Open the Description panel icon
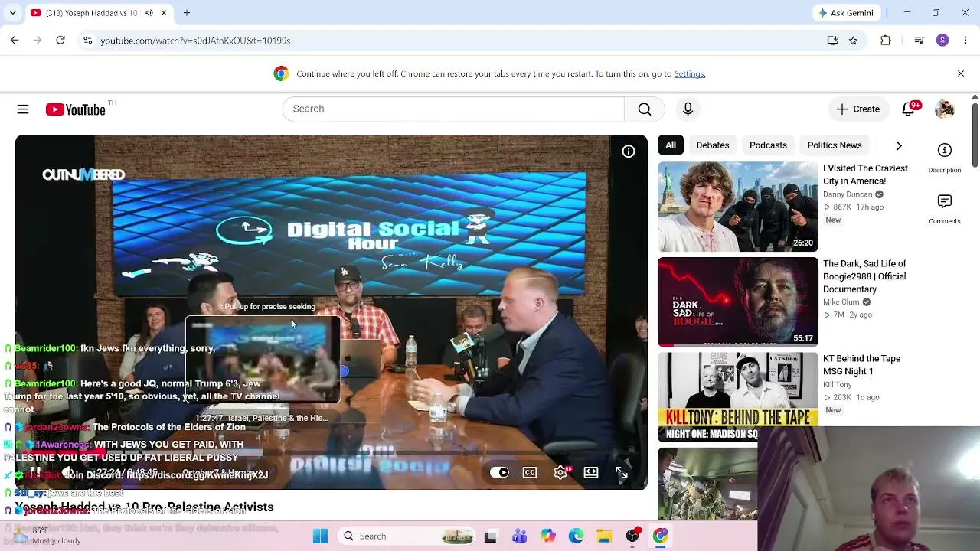Screen dimensions: 980x551 (x=945, y=150)
